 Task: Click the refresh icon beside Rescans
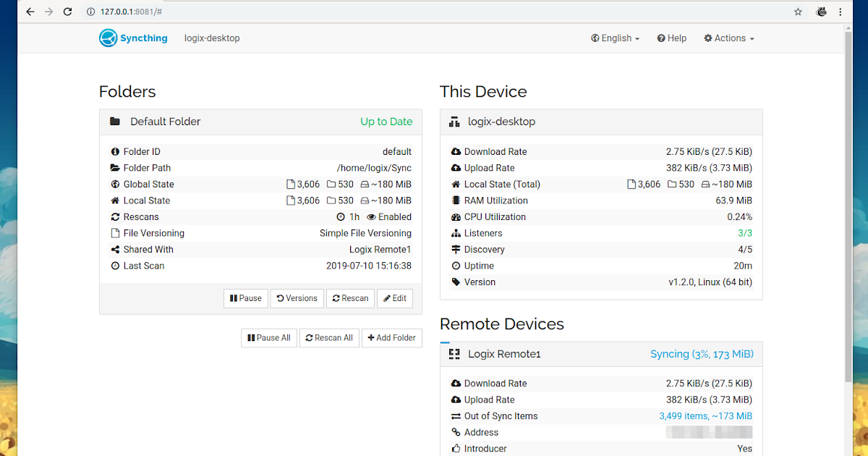(115, 217)
